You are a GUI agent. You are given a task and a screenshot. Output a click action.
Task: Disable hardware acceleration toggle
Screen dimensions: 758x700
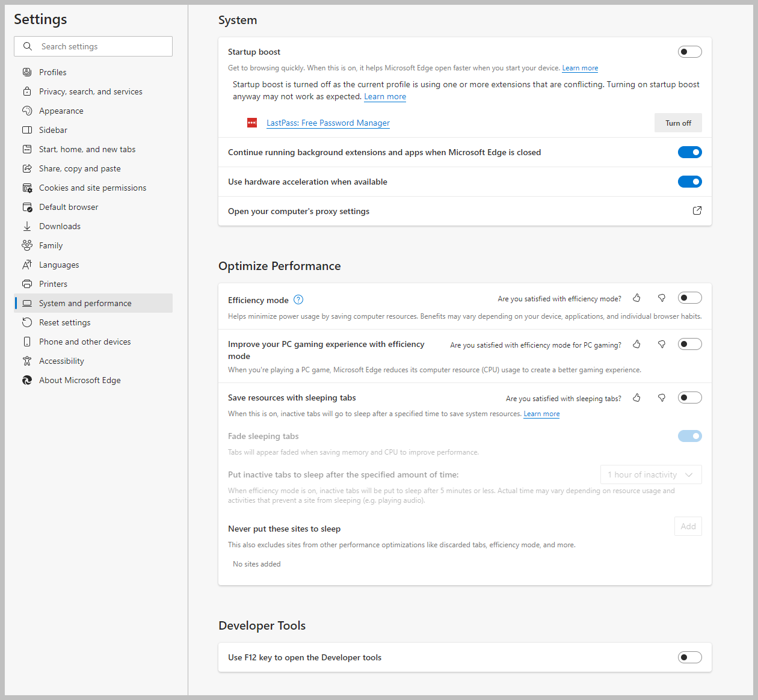(689, 182)
